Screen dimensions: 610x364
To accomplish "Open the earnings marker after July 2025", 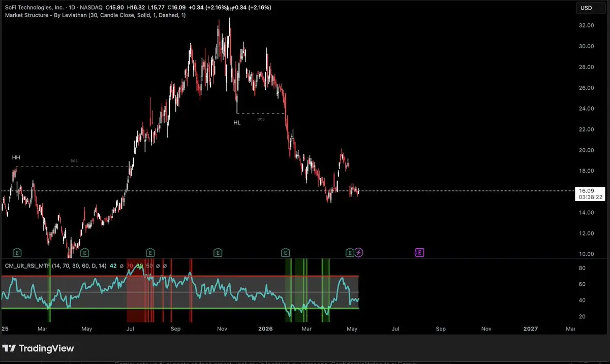I will (x=150, y=252).
